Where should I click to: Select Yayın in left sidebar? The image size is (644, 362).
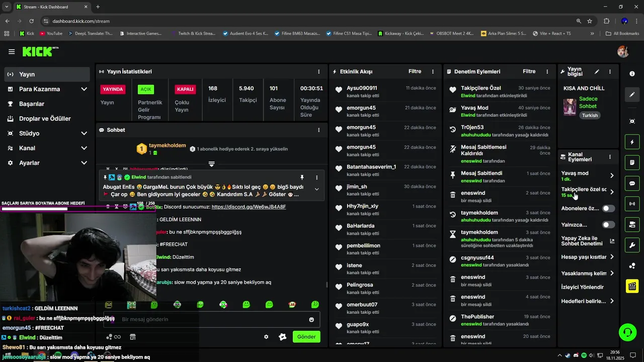click(47, 74)
